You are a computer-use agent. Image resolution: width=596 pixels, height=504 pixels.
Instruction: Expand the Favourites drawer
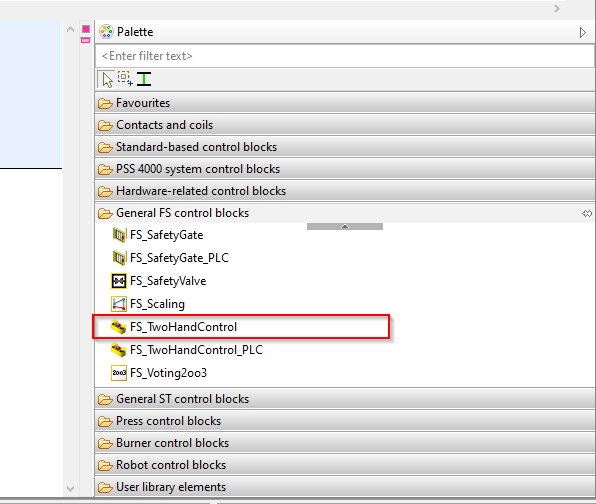(x=345, y=103)
